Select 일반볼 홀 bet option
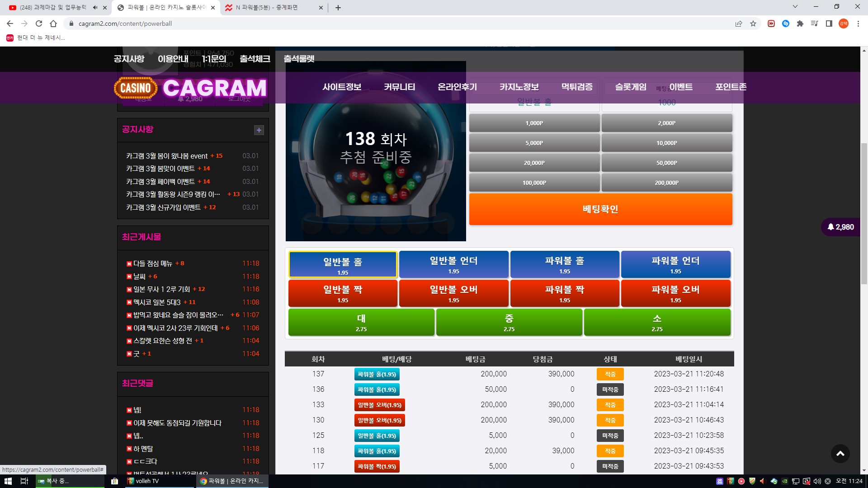This screenshot has height=488, width=868. (343, 265)
